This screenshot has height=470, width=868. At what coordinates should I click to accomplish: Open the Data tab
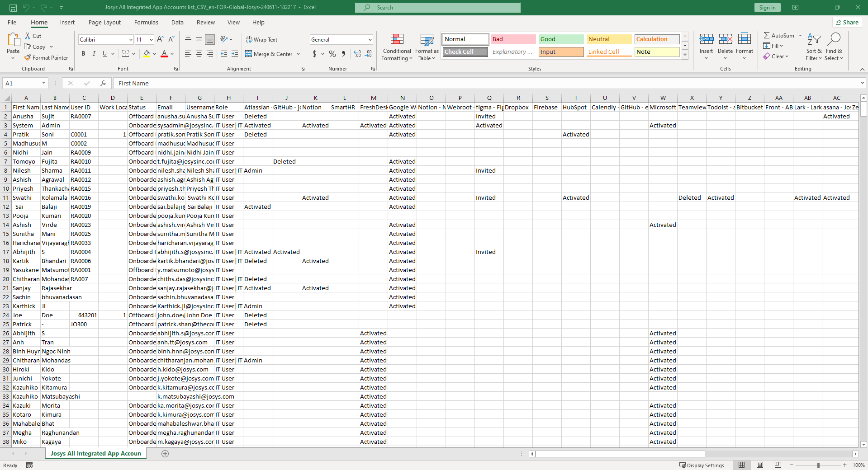coord(177,22)
